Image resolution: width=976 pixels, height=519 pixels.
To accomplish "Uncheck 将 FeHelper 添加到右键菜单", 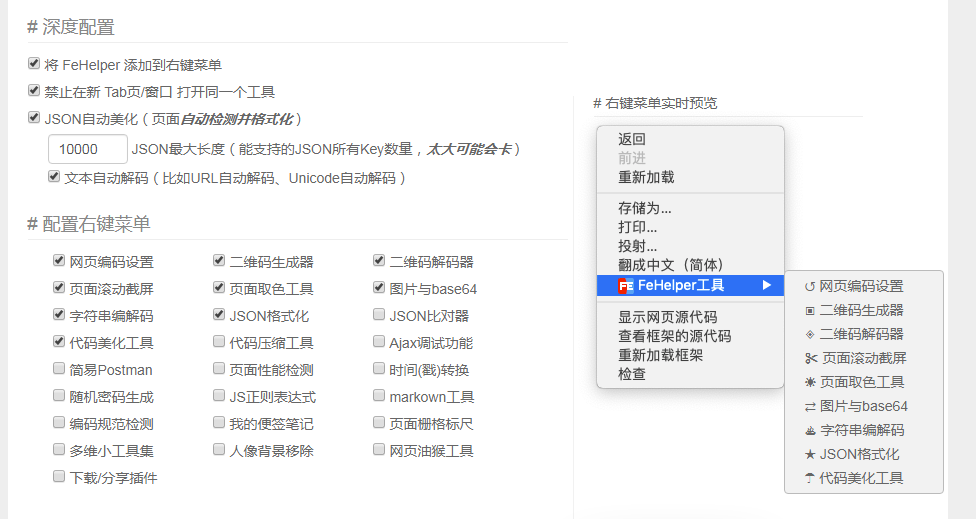I will [x=34, y=63].
